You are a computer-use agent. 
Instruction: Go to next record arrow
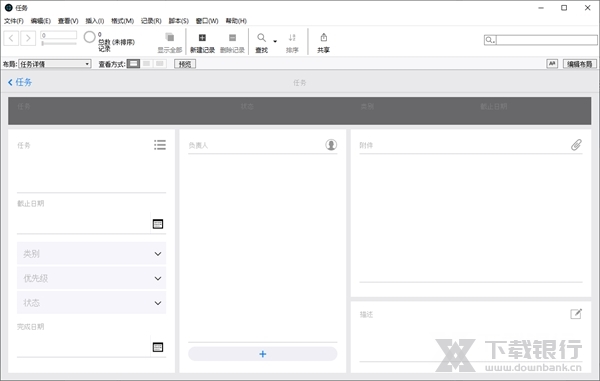click(28, 38)
